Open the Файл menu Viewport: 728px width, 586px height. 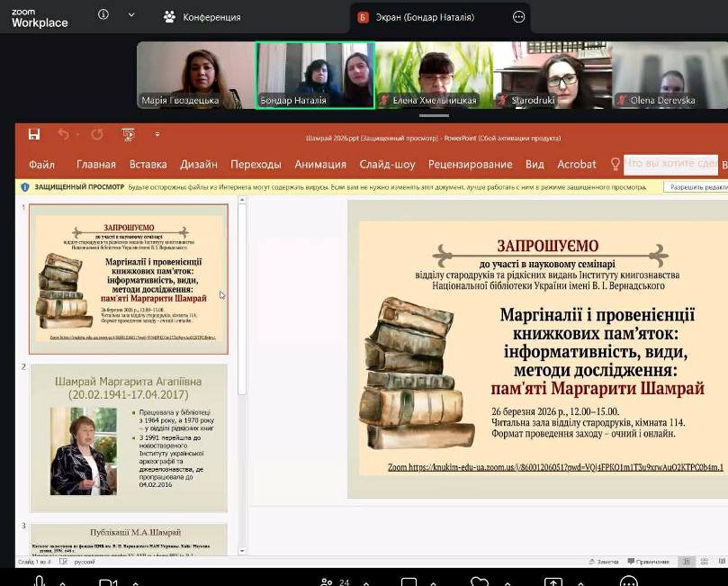coord(41,165)
